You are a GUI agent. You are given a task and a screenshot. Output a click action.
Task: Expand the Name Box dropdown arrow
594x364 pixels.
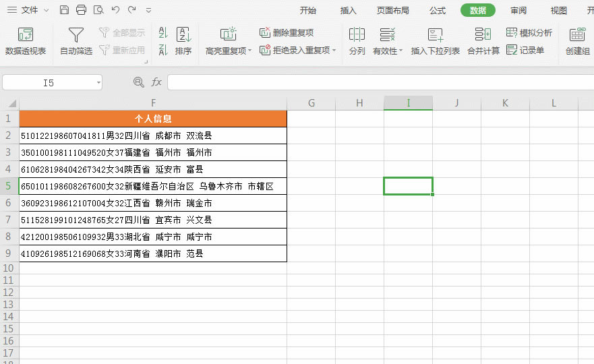pos(98,82)
